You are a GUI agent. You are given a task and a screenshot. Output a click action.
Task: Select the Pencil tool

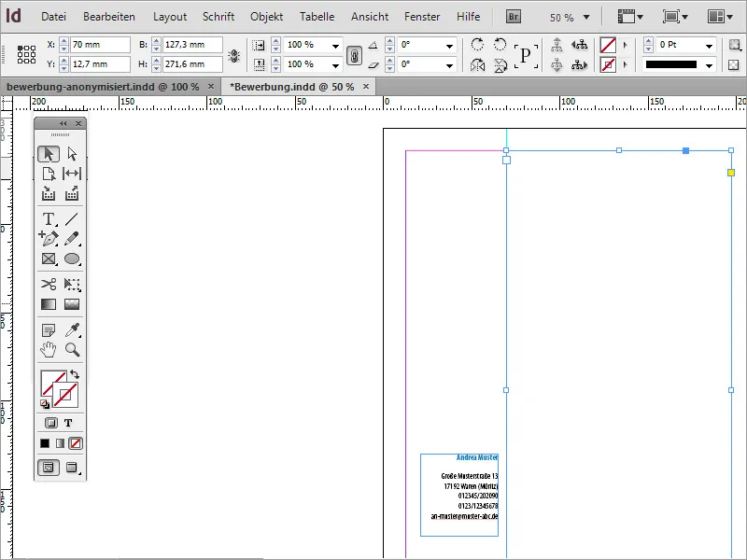[72, 239]
